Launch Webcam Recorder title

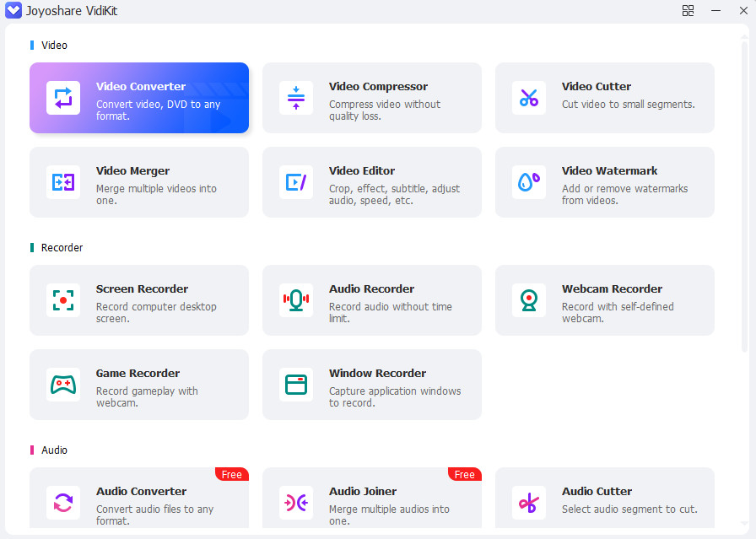(x=612, y=288)
